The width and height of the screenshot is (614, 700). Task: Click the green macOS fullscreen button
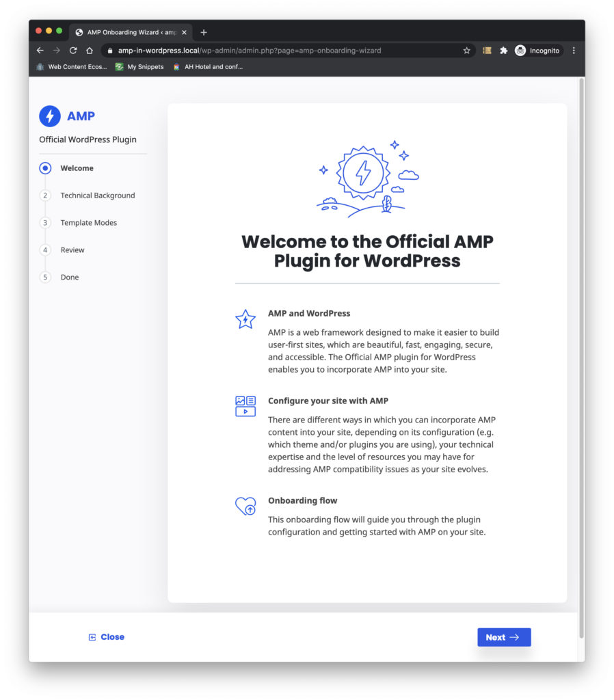click(59, 31)
